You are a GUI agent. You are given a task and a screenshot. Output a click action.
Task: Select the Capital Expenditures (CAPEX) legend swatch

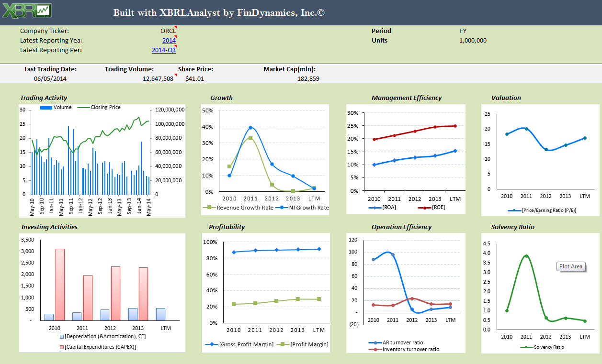61,347
